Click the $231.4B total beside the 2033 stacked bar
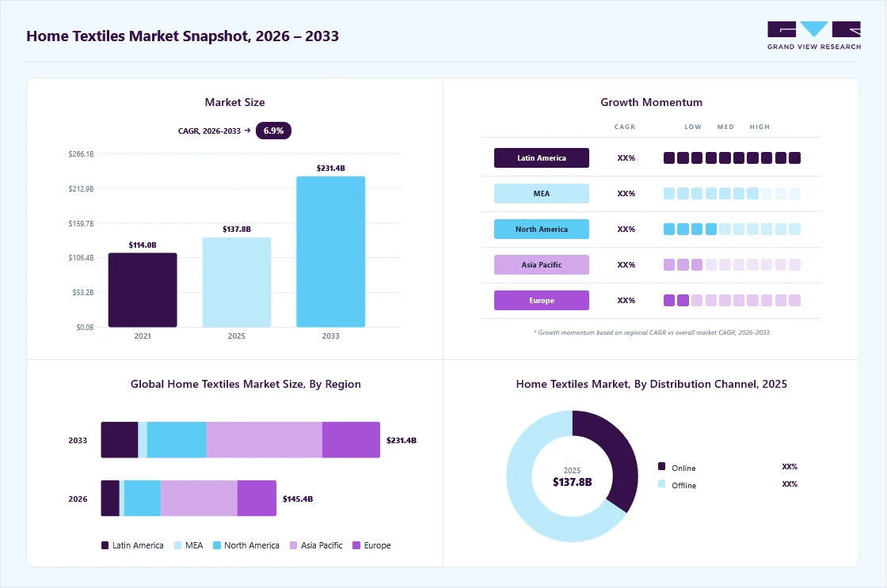 [401, 440]
